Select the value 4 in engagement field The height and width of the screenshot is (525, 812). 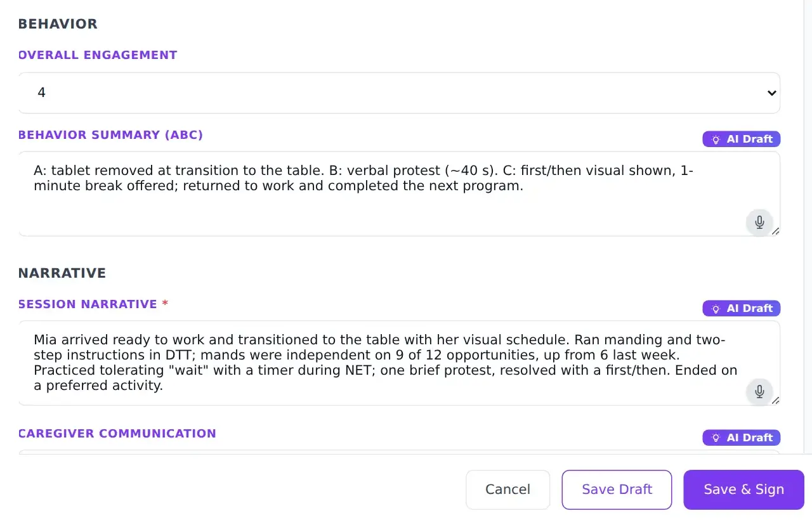[42, 93]
